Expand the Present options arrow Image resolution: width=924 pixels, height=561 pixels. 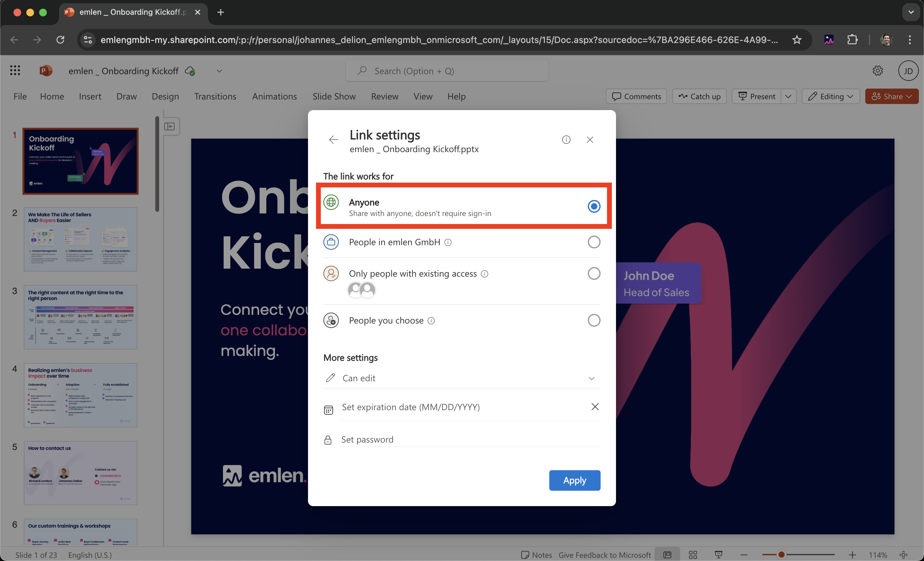[x=788, y=96]
